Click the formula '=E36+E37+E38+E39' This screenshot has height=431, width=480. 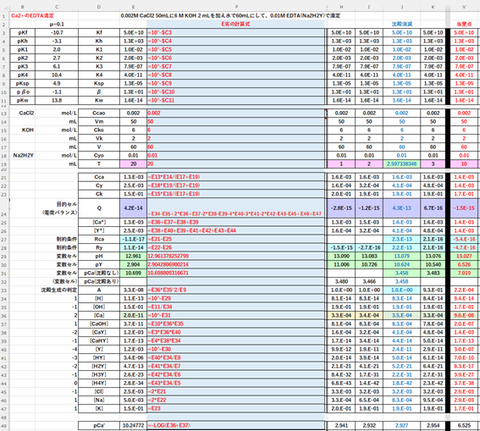(236, 222)
